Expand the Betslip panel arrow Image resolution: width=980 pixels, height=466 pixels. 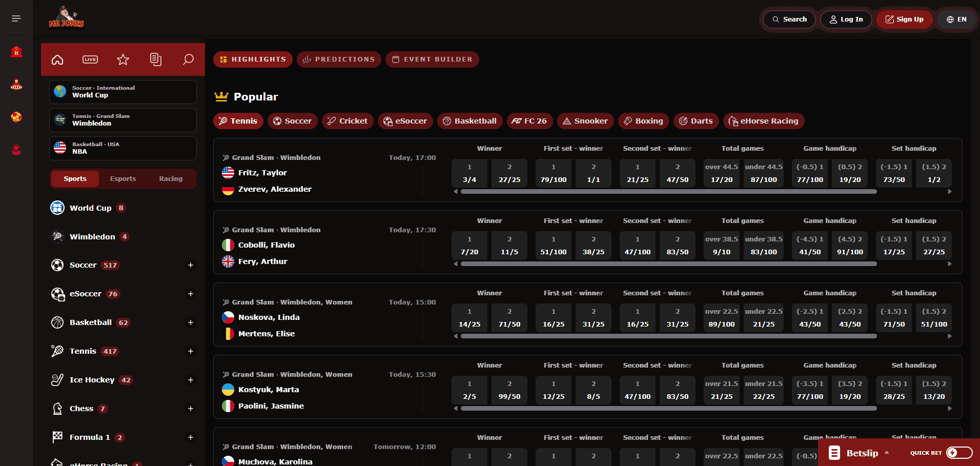coord(887,453)
